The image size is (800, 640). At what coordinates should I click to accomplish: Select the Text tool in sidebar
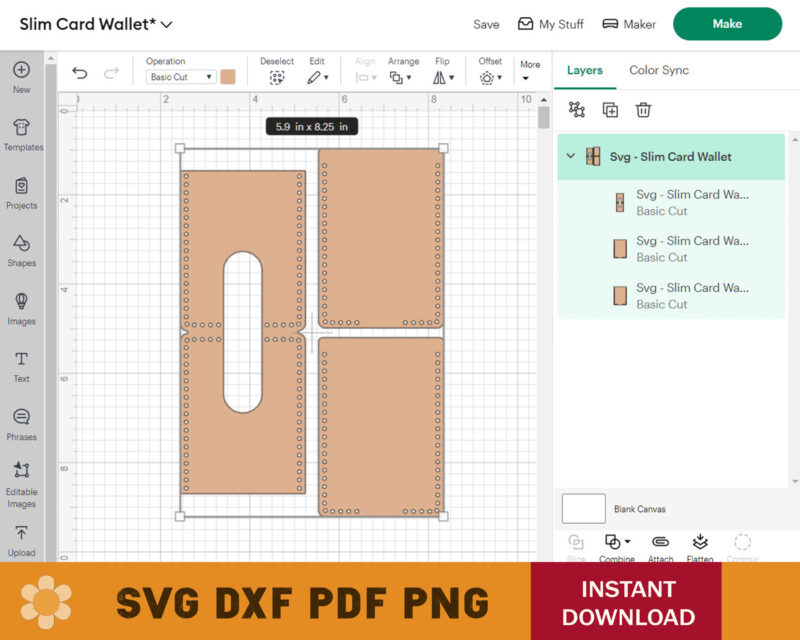[x=22, y=365]
